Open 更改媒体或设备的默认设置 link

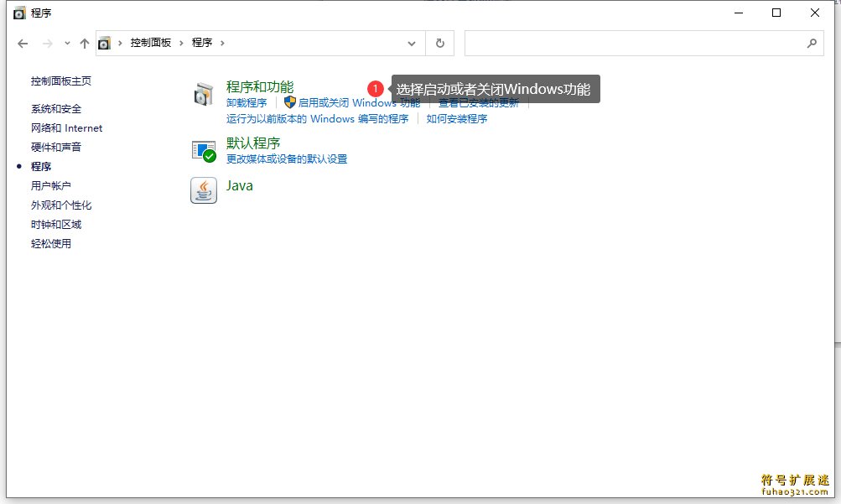(287, 159)
